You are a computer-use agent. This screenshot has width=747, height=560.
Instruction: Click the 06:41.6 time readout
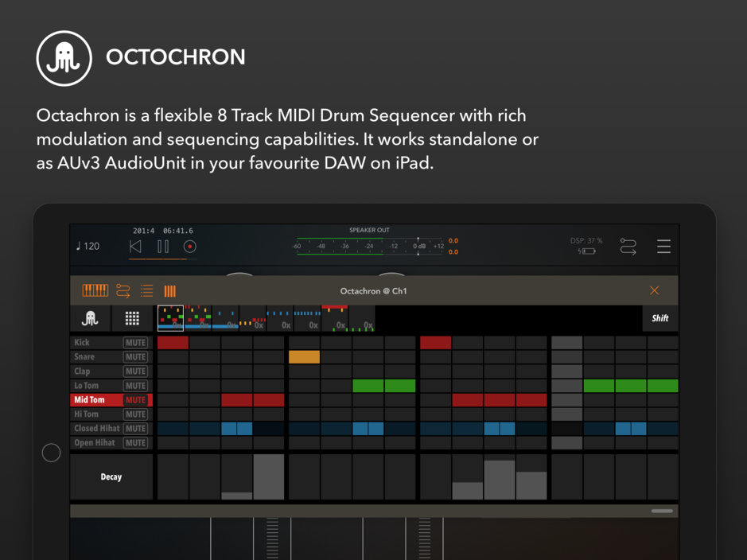(177, 231)
